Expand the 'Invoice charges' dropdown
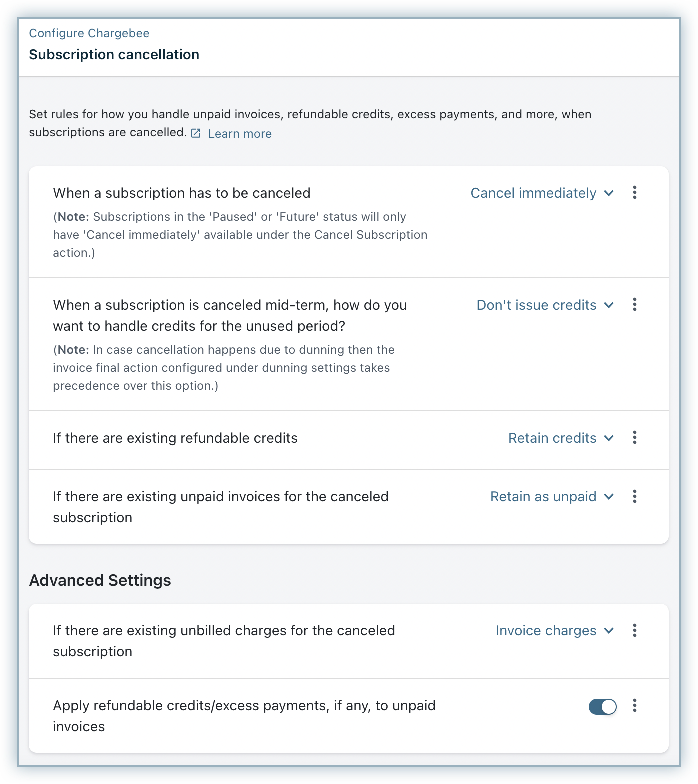The image size is (698, 784). 554,631
